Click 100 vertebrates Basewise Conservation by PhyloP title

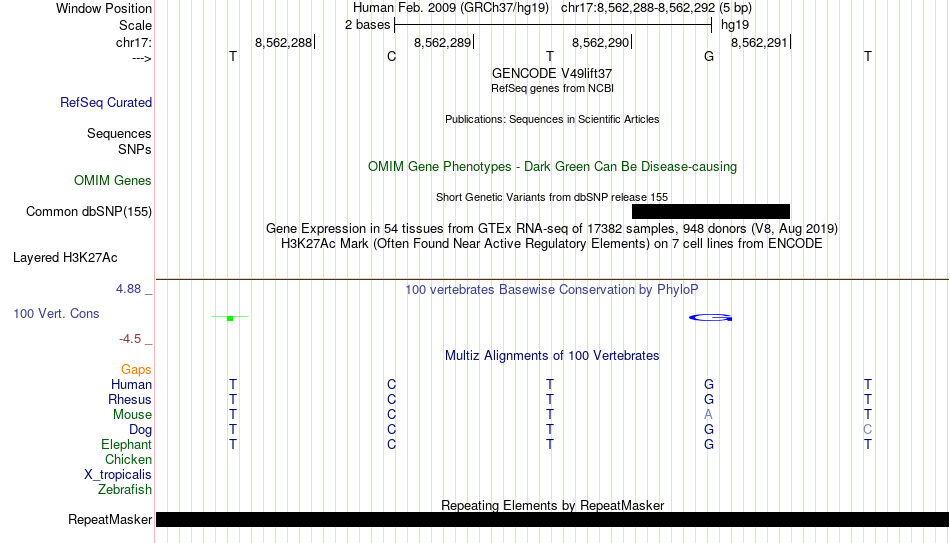[552, 290]
